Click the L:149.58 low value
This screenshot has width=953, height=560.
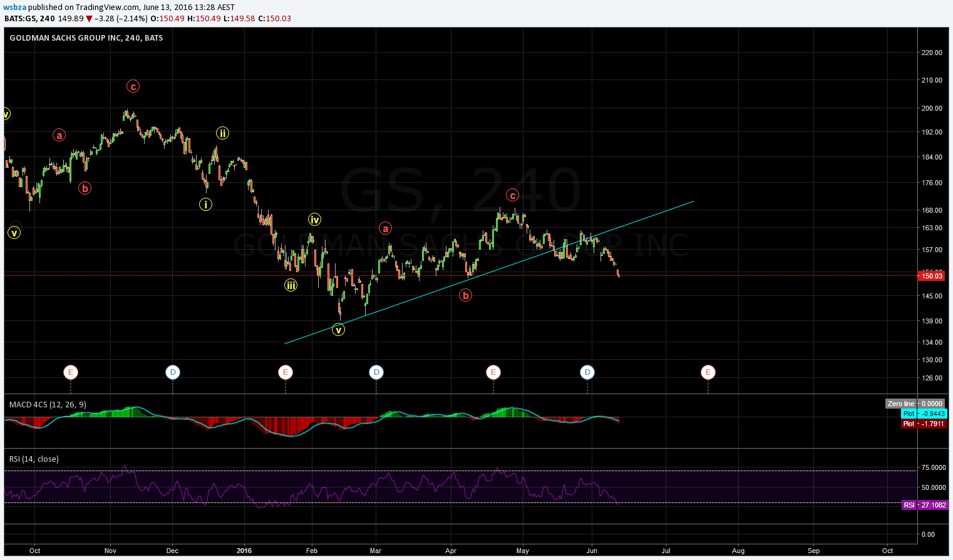coord(239,19)
